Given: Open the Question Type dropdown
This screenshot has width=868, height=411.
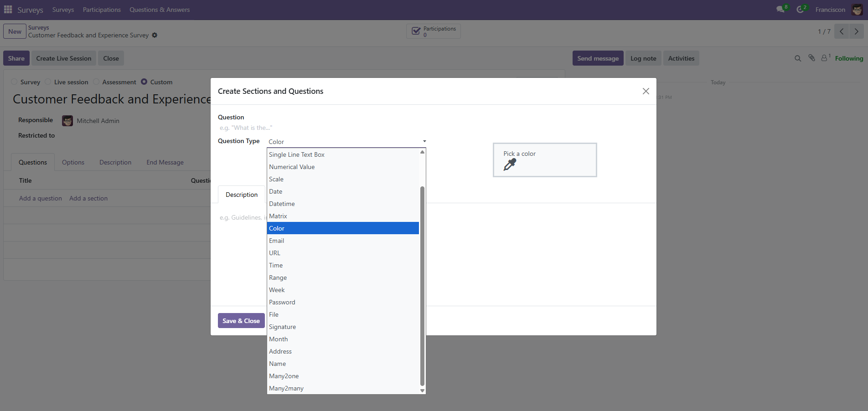Looking at the screenshot, I should tap(347, 142).
